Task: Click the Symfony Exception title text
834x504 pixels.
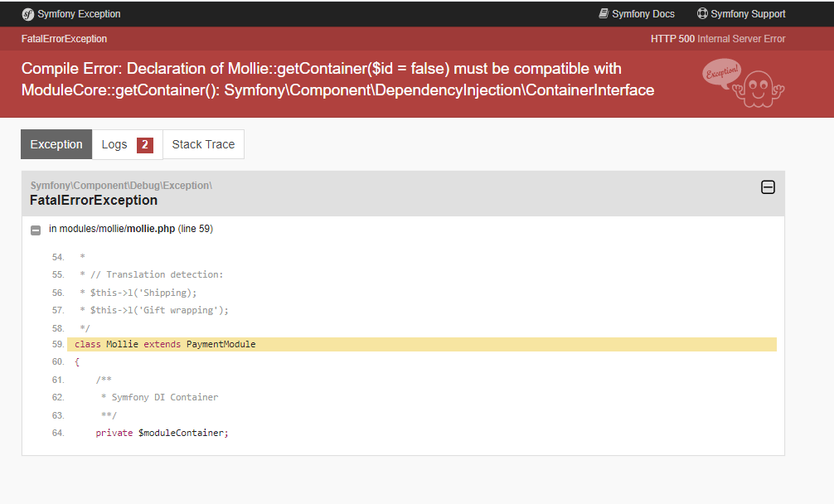Action: (79, 14)
